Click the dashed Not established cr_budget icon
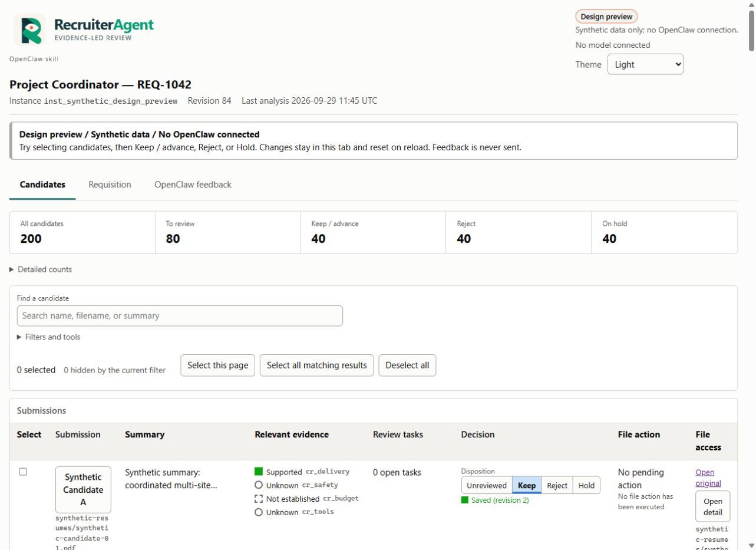756x550 pixels. pos(259,499)
